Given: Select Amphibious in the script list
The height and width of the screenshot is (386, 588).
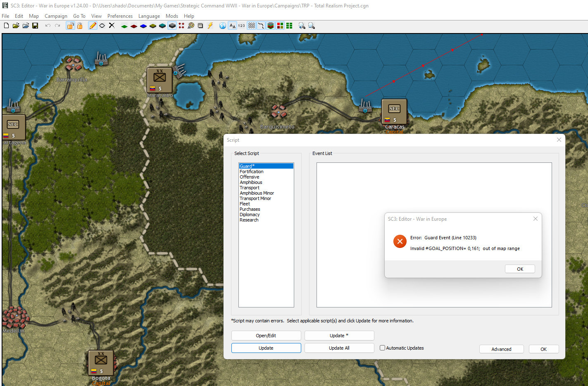Looking at the screenshot, I should pyautogui.click(x=266, y=182).
